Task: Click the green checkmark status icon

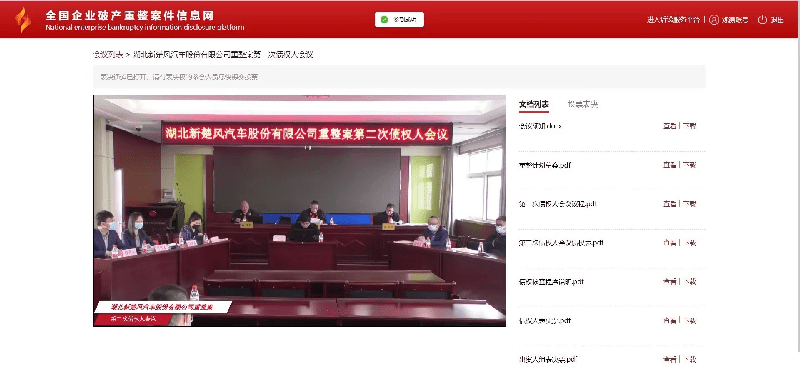Action: point(385,19)
